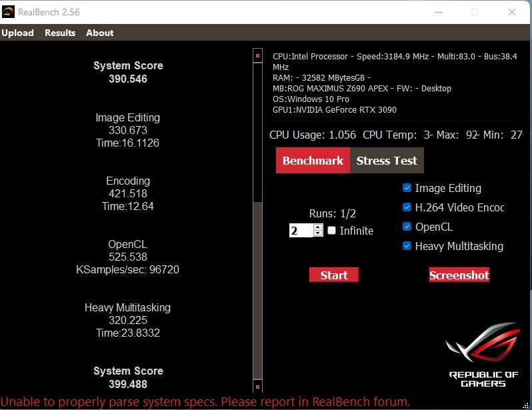Viewport: 532px width, 410px height.
Task: Uncheck the Image Editing checkbox
Action: pos(407,188)
